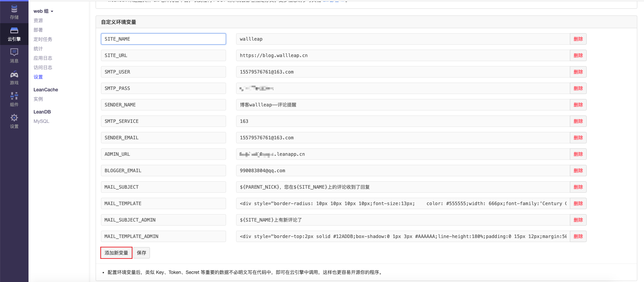Open the 消息 messaging icon
Viewport: 644px width, 282px height.
point(14,55)
